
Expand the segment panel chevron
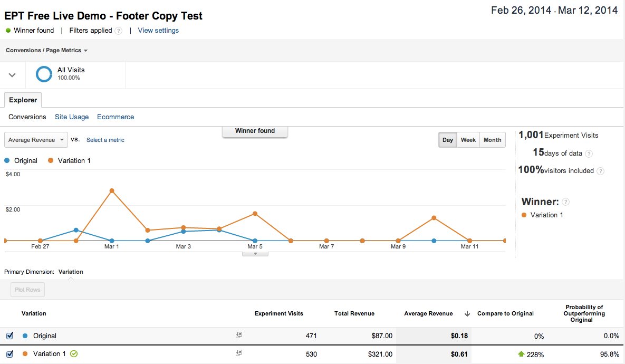pos(12,75)
